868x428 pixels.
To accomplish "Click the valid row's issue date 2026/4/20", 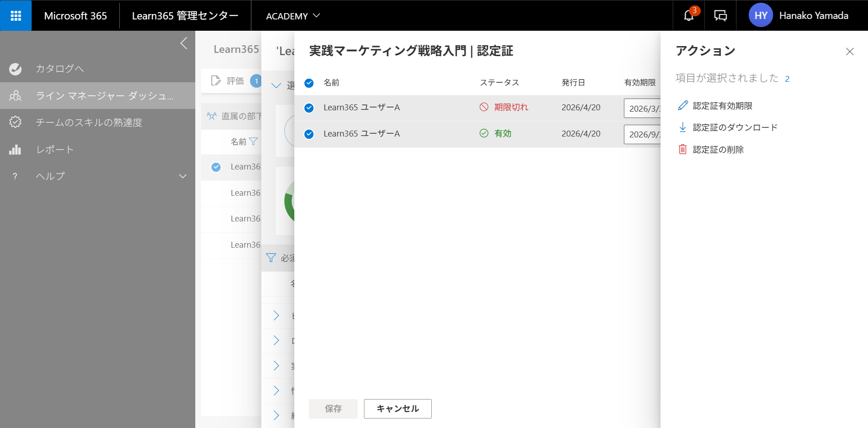I will (581, 134).
